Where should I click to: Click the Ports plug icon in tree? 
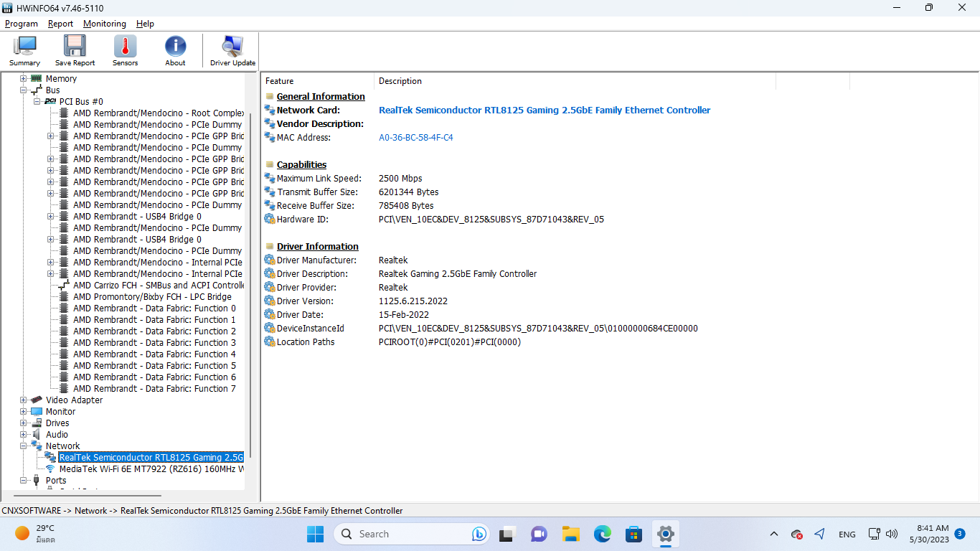36,481
